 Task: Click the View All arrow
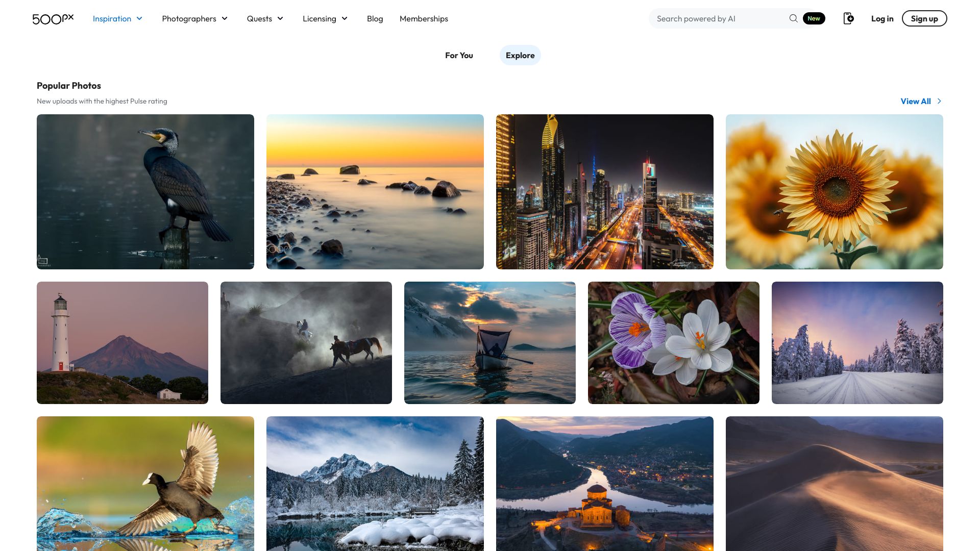939,101
